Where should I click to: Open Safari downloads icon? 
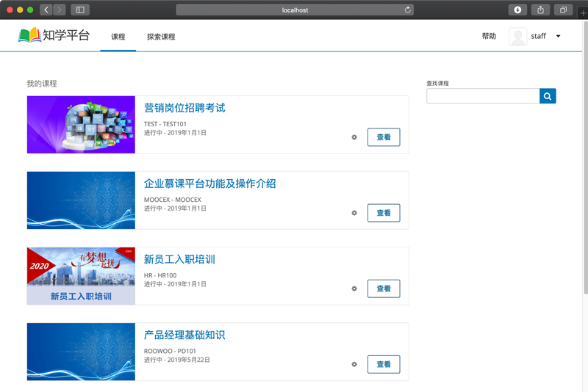517,10
